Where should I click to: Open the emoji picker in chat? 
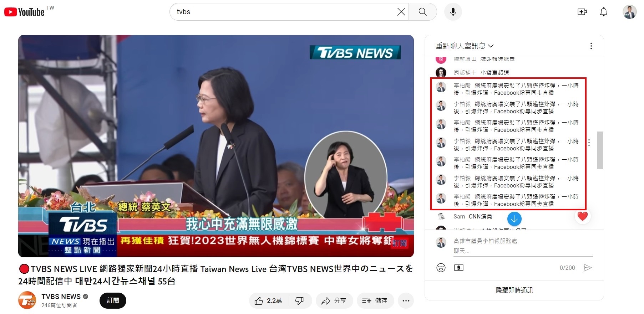pyautogui.click(x=441, y=268)
